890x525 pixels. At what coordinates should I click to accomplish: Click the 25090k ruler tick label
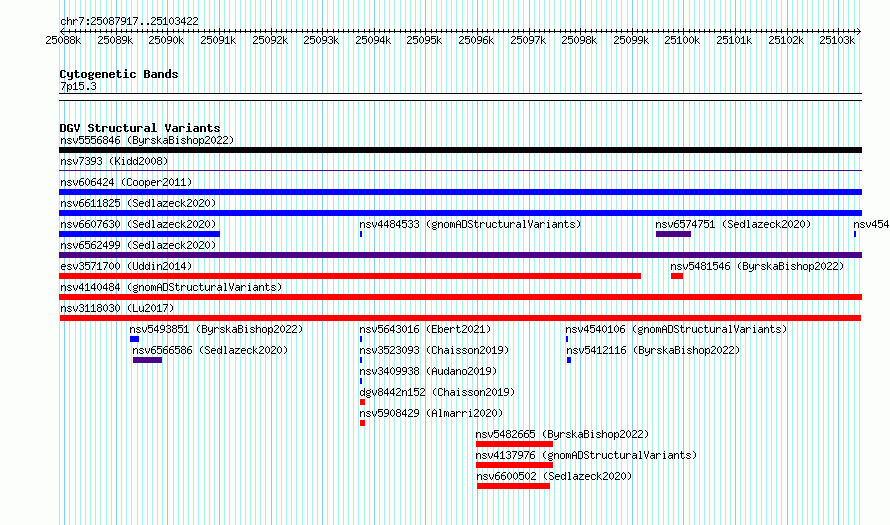166,40
